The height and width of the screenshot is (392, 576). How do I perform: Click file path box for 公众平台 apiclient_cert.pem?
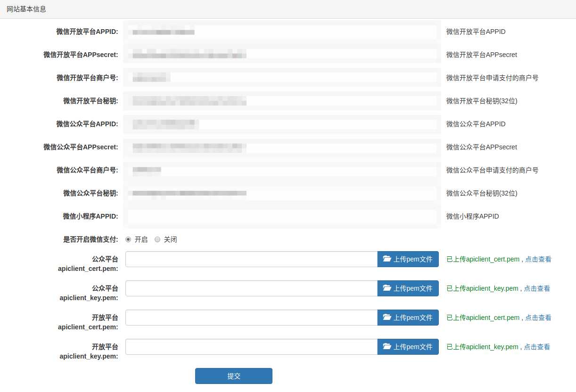coord(251,259)
